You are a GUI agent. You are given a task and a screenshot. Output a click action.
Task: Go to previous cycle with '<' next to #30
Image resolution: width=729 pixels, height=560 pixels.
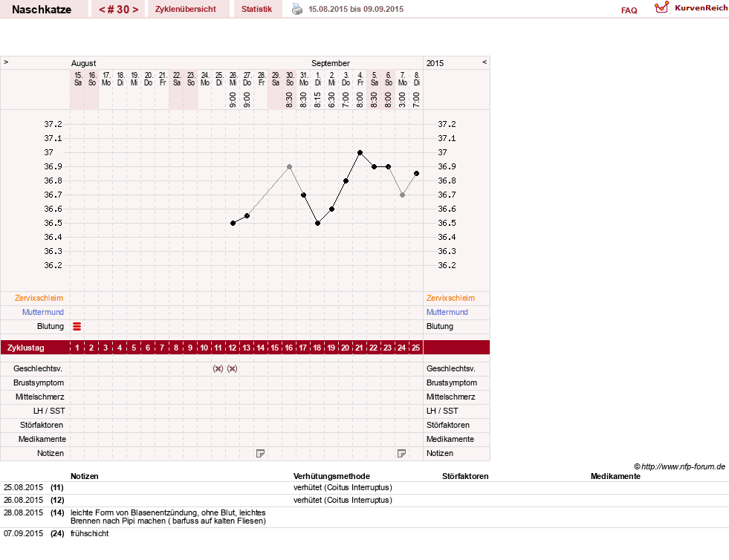102,10
